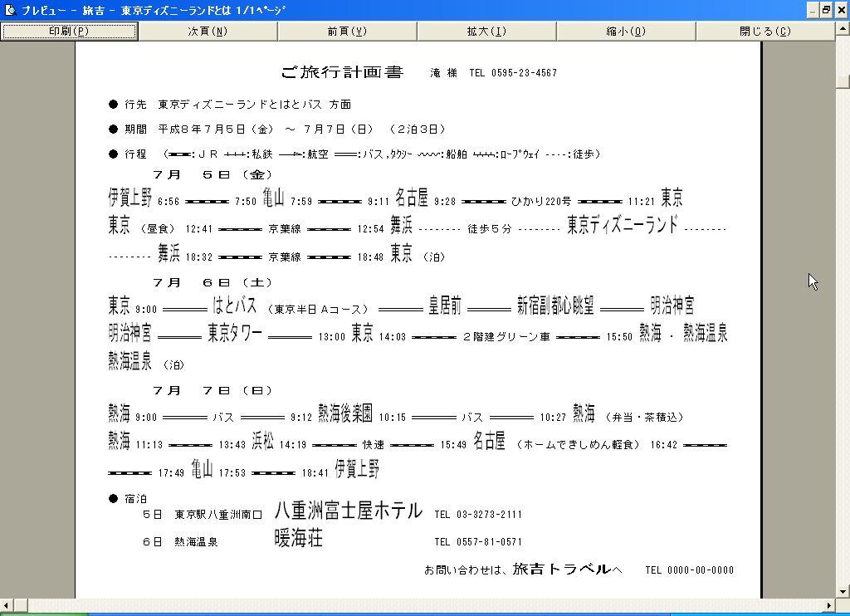Viewport: 850px width, 616px height.
Task: Click the vertical scrollbar thumb
Action: click(843, 81)
